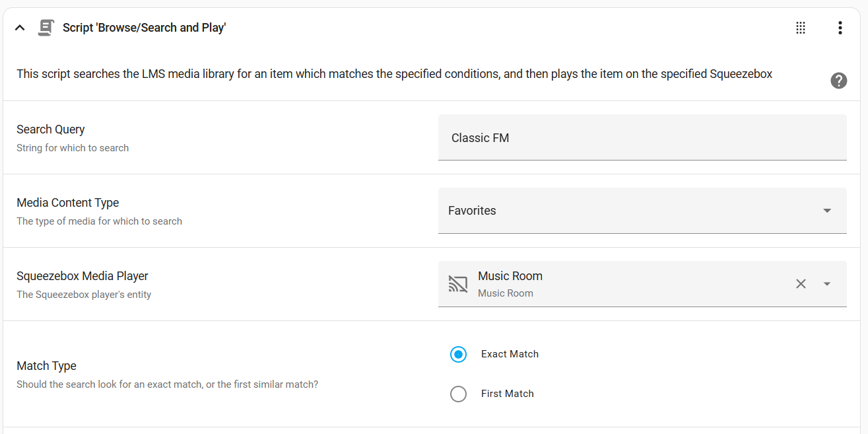The image size is (868, 434).
Task: Expand the Squeezebox Media Player dropdown
Action: tap(827, 284)
